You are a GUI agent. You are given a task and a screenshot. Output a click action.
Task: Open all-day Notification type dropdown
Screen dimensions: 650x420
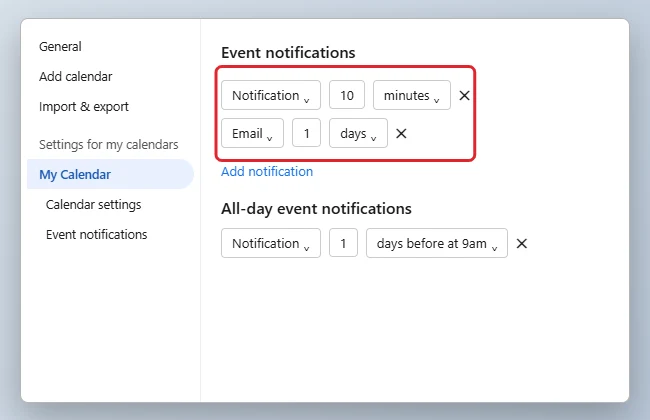[271, 243]
